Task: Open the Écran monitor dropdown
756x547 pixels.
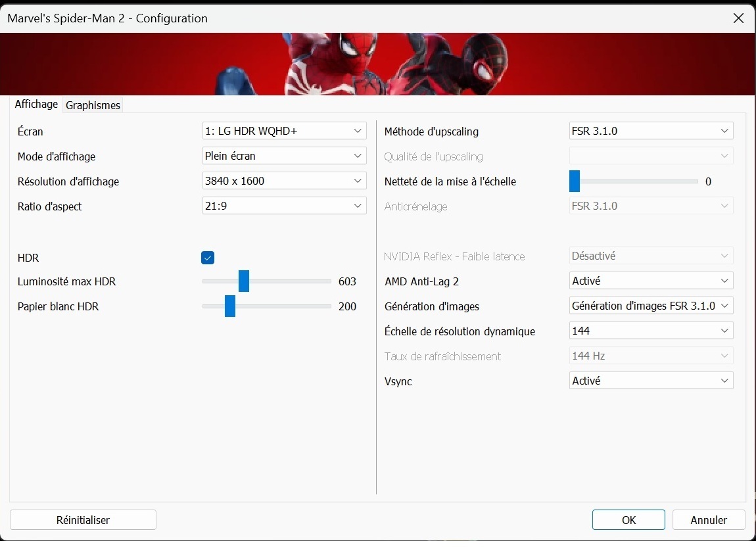Action: pos(284,131)
